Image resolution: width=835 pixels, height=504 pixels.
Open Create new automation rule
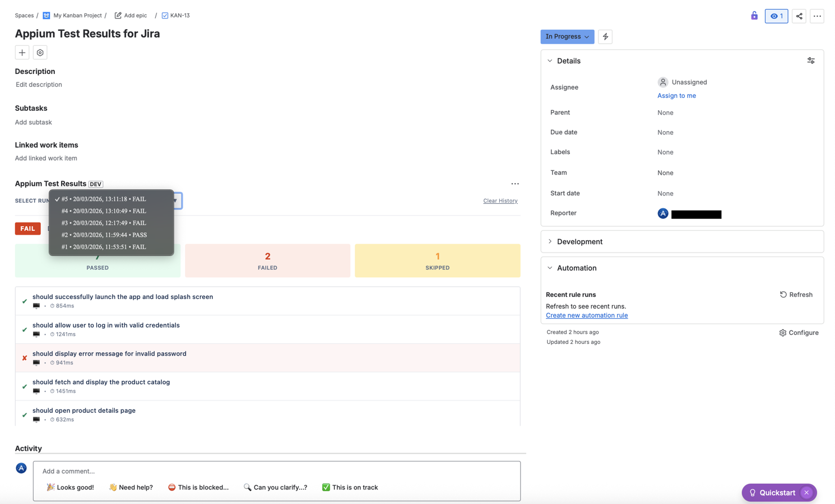586,315
